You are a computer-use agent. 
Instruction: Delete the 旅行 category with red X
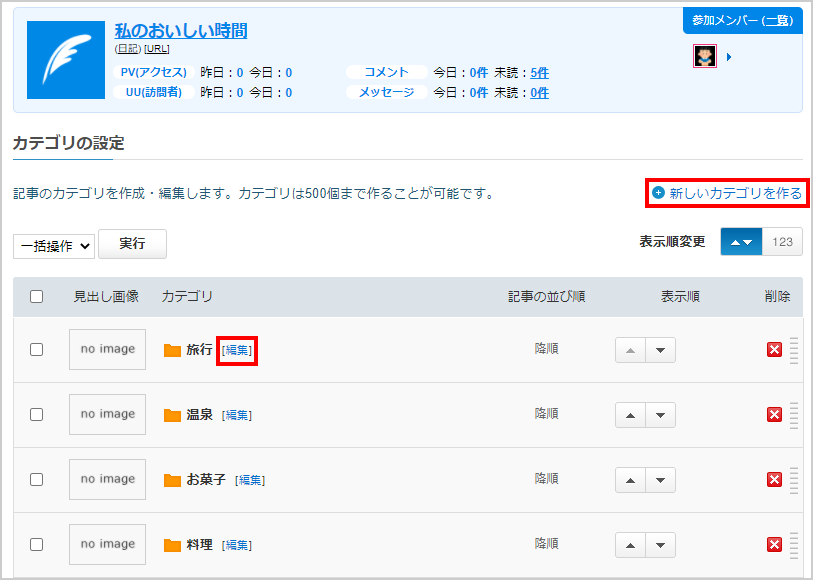pyautogui.click(x=774, y=350)
